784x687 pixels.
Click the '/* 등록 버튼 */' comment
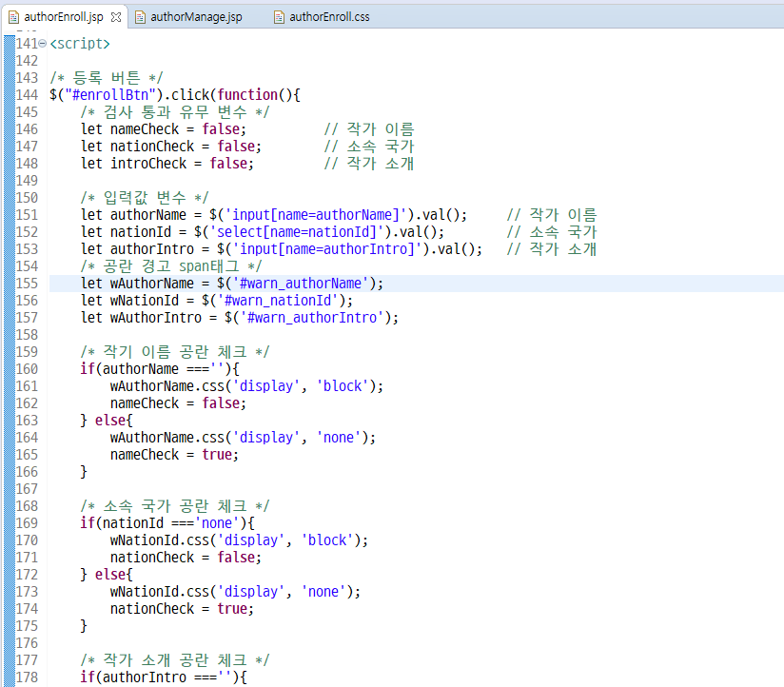pyautogui.click(x=106, y=78)
